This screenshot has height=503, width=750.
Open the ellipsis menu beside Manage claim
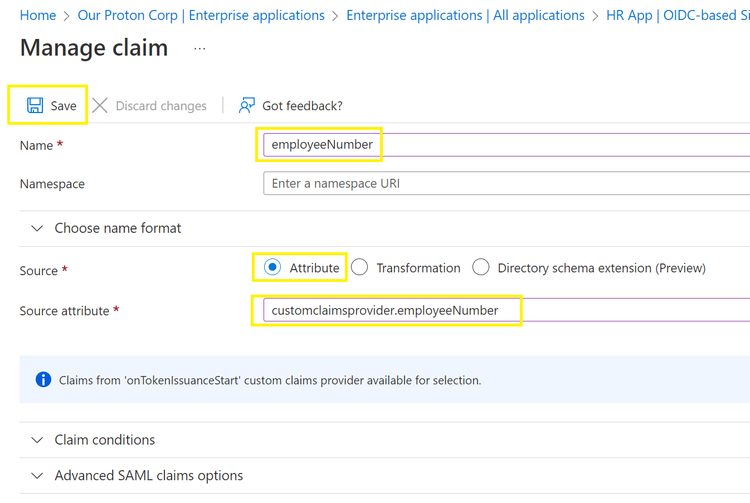pyautogui.click(x=200, y=48)
